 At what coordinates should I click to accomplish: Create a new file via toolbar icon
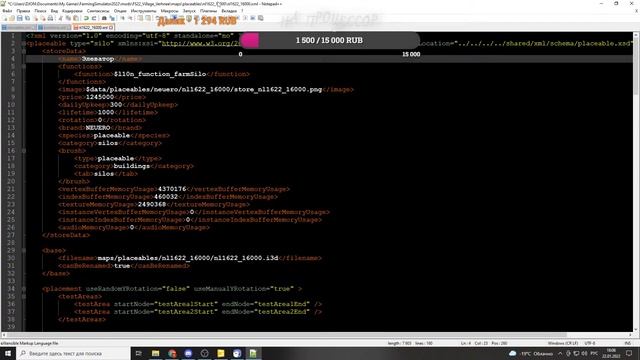coord(4,18)
